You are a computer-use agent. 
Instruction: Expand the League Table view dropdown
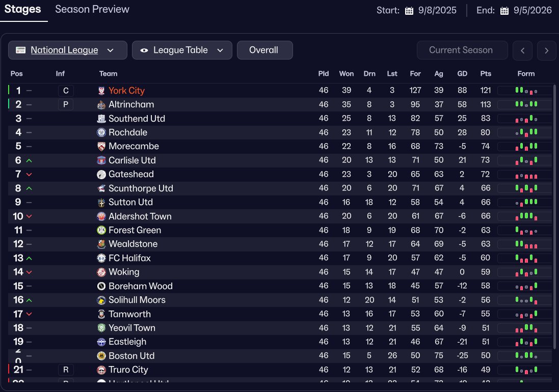coord(182,50)
